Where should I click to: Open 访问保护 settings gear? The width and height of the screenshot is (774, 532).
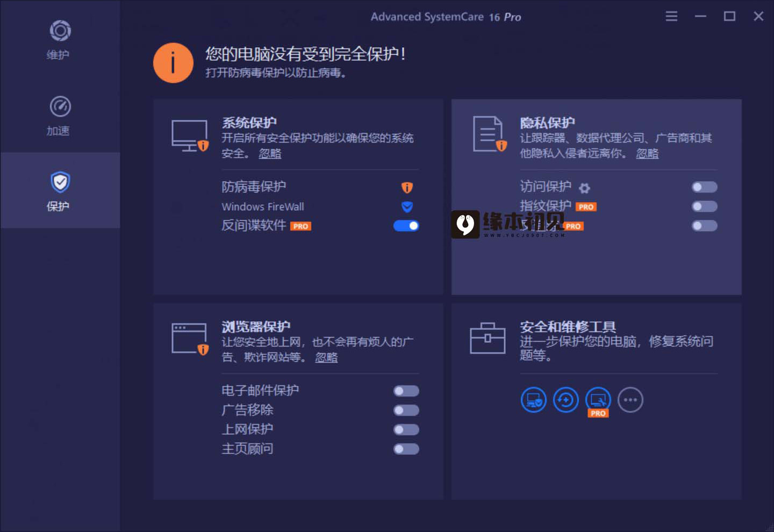pos(584,188)
